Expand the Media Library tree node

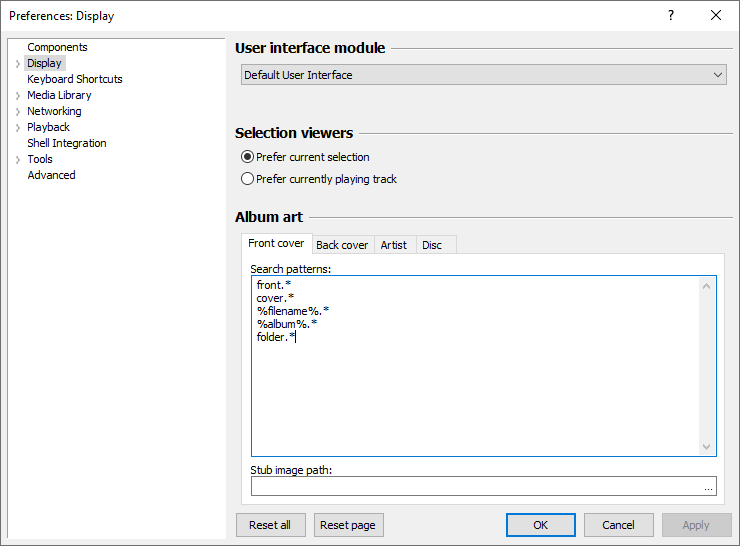(18, 96)
